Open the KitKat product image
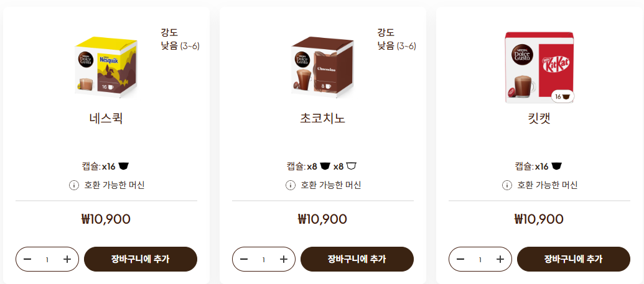Image resolution: width=644 pixels, height=284 pixels. tap(539, 67)
